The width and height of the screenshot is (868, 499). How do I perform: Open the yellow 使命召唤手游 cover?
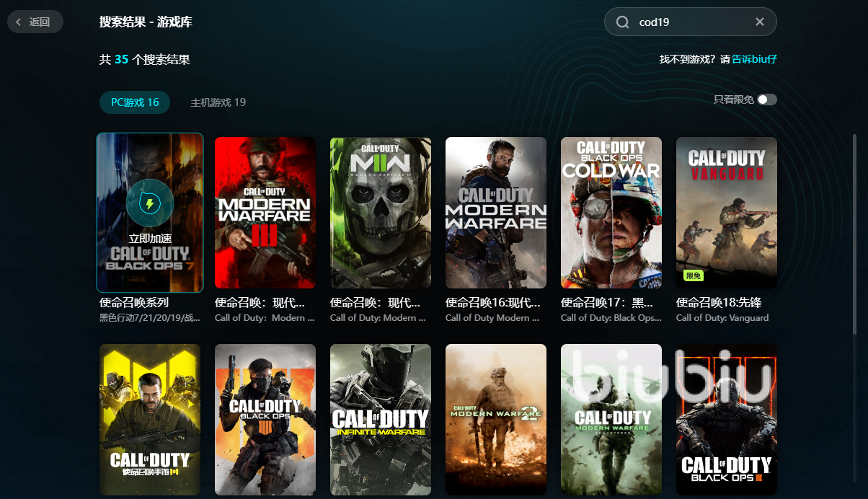(x=150, y=420)
